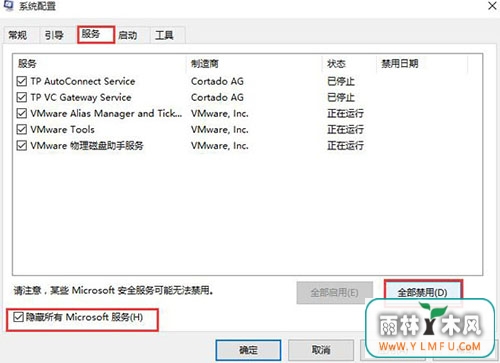Click the 全部禁用(D) button
The image size is (500, 363).
click(x=423, y=293)
